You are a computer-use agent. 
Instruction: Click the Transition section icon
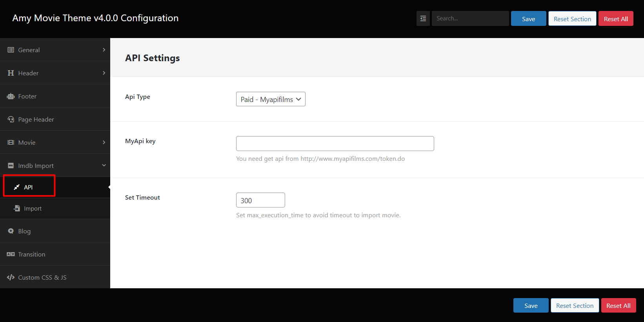tap(11, 254)
